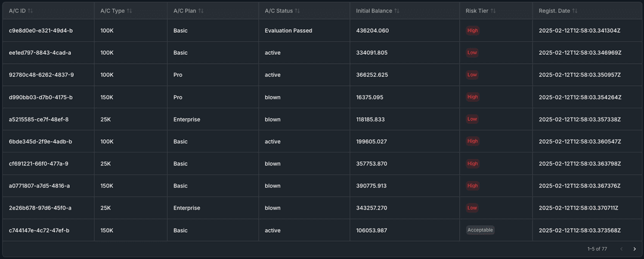Click the Risk Tier sort icon

493,11
